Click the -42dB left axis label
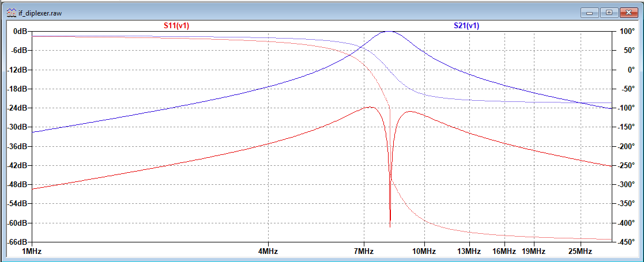This screenshot has height=262, width=644. [x=17, y=166]
